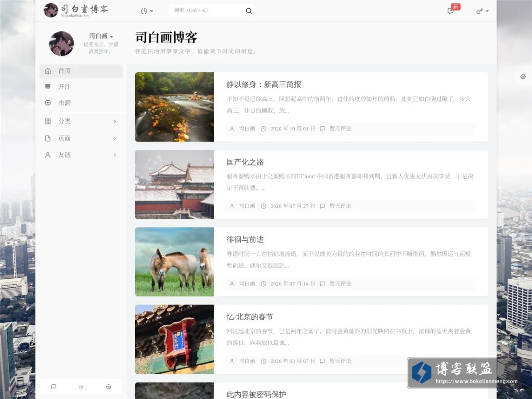Open the floating settings gear on right edge
The height and width of the screenshot is (399, 532).
pos(523,77)
